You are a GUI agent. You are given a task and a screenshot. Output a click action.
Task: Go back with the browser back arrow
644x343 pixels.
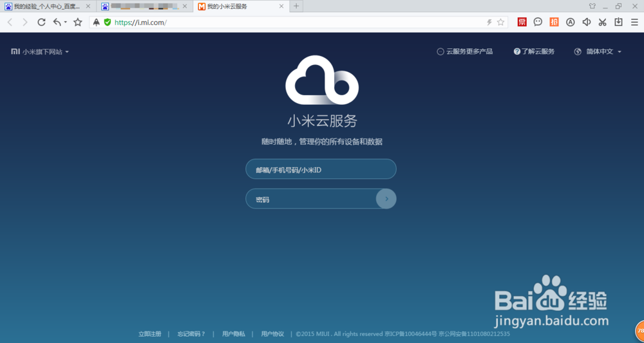coord(10,22)
